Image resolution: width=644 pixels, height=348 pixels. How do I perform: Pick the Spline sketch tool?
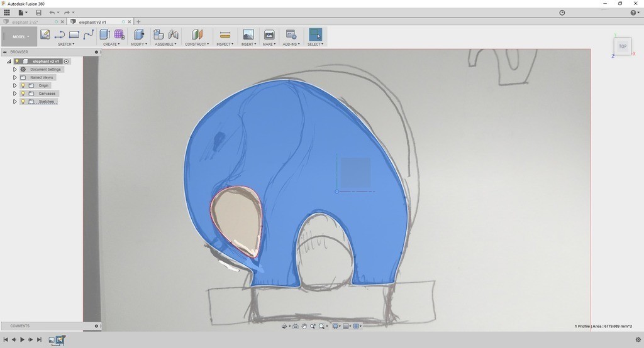point(88,35)
